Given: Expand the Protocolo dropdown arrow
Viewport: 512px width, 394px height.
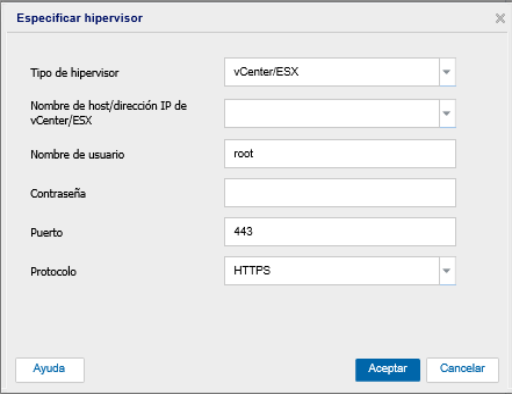Looking at the screenshot, I should point(447,271).
